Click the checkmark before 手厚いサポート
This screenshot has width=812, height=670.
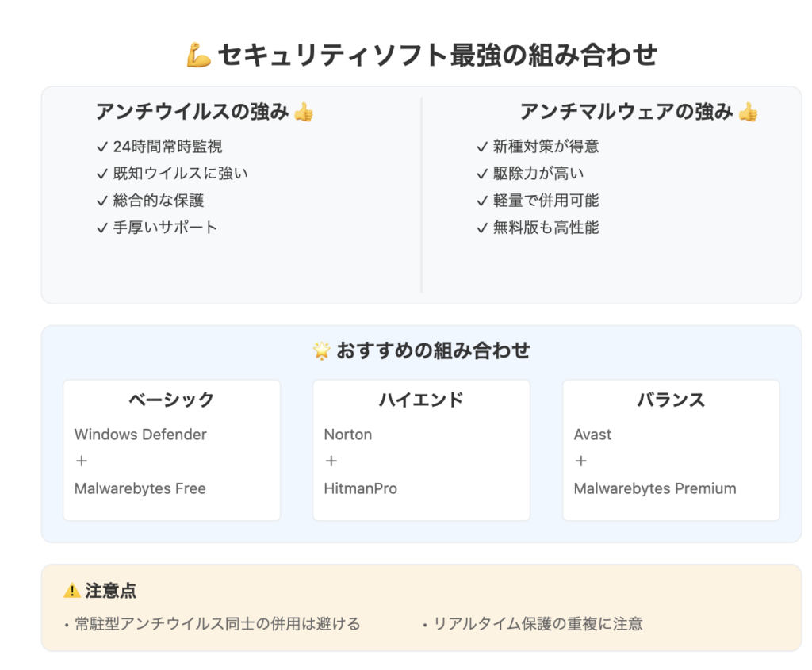click(102, 228)
